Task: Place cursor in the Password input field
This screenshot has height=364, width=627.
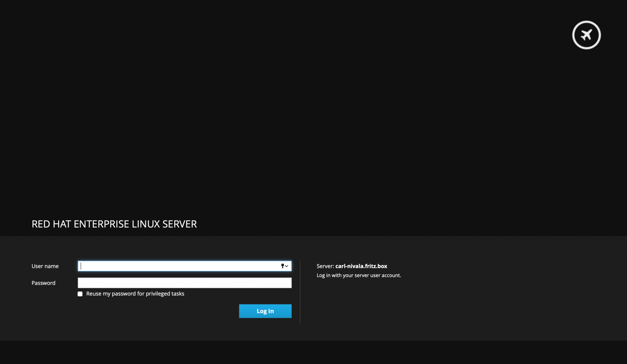Action: pyautogui.click(x=185, y=282)
